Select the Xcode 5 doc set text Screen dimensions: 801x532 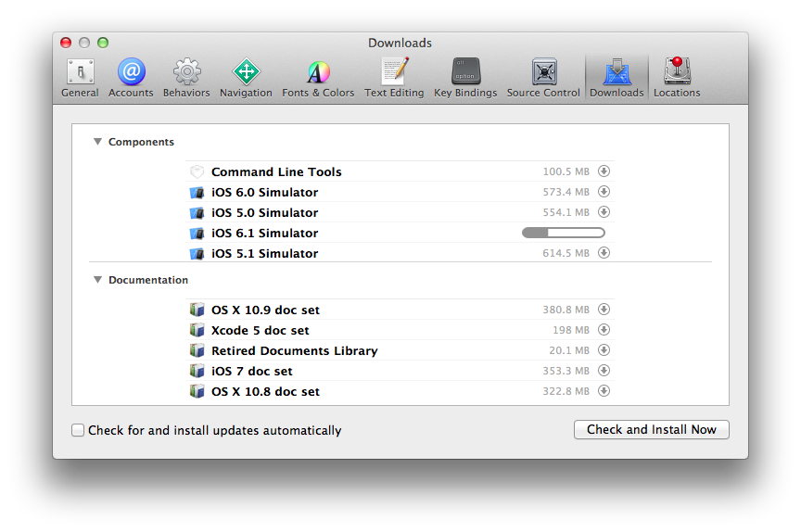click(x=260, y=330)
